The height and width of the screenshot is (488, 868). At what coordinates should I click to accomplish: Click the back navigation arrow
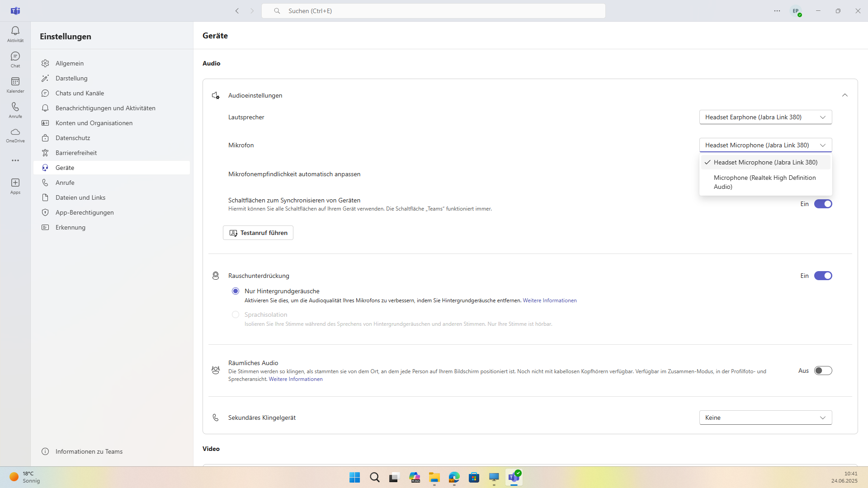[237, 11]
